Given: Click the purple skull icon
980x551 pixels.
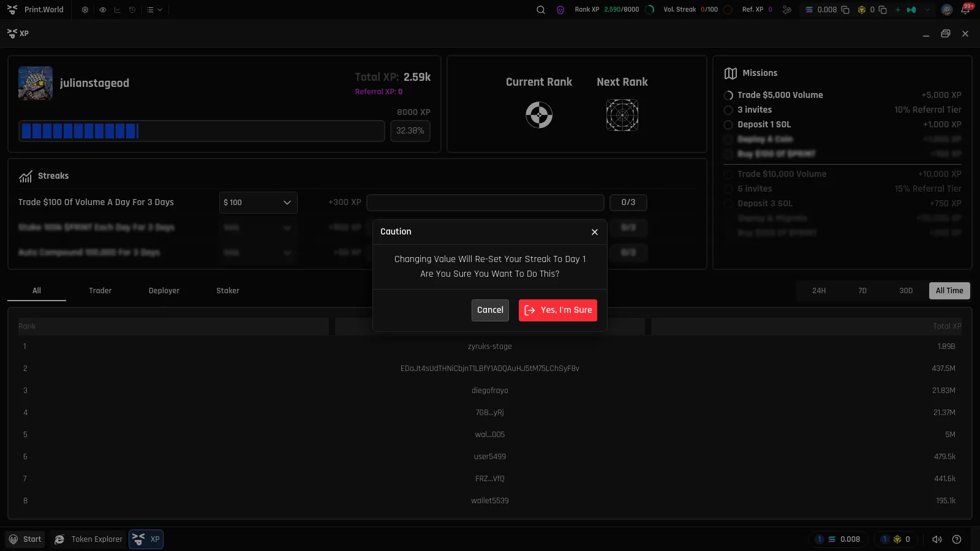Looking at the screenshot, I should (x=560, y=10).
